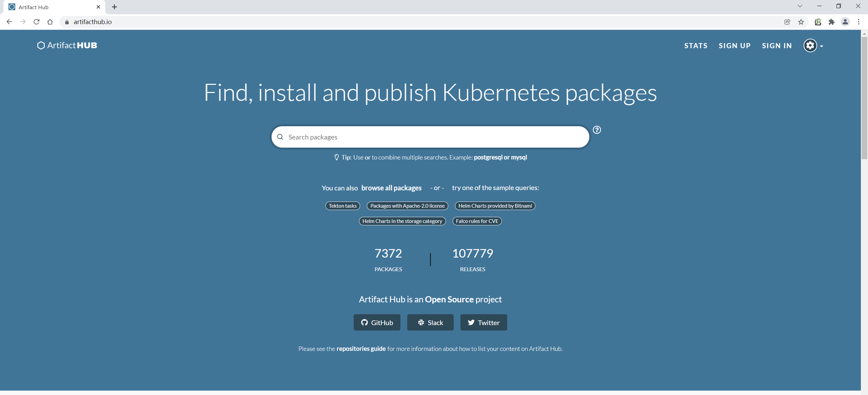Open the settings gear dropdown
Image resolution: width=868 pixels, height=395 pixels.
[813, 45]
